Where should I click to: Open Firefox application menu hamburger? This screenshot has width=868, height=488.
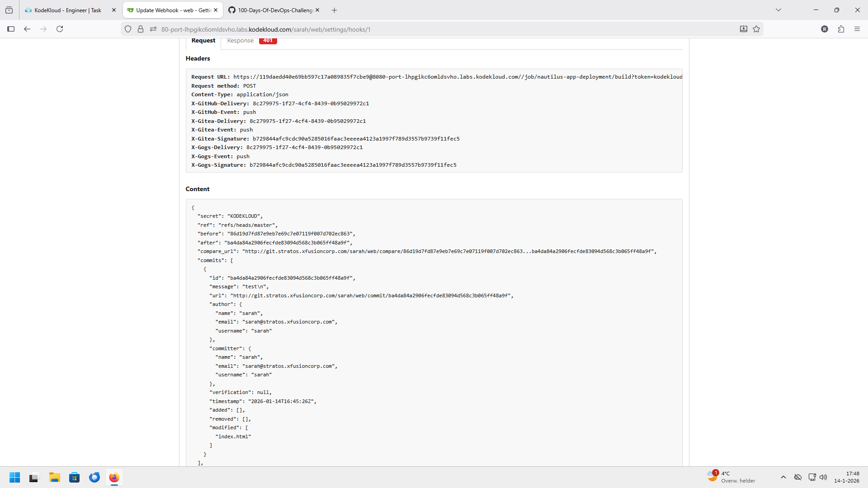click(857, 29)
